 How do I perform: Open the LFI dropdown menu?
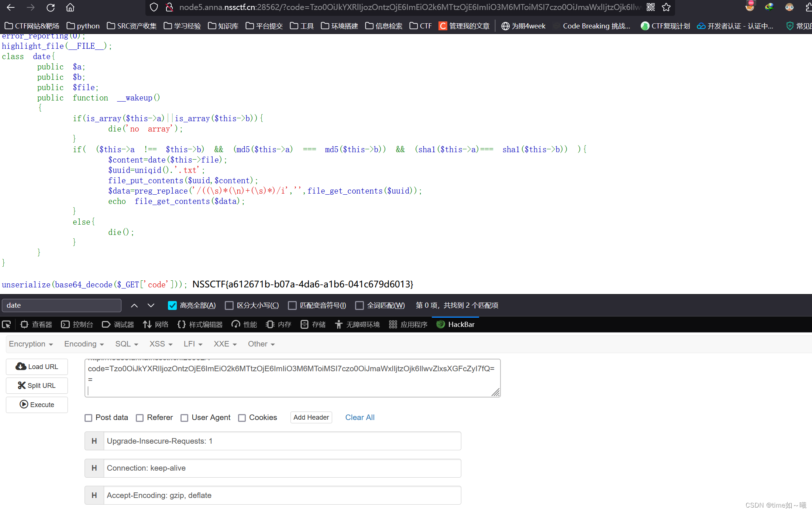click(192, 344)
